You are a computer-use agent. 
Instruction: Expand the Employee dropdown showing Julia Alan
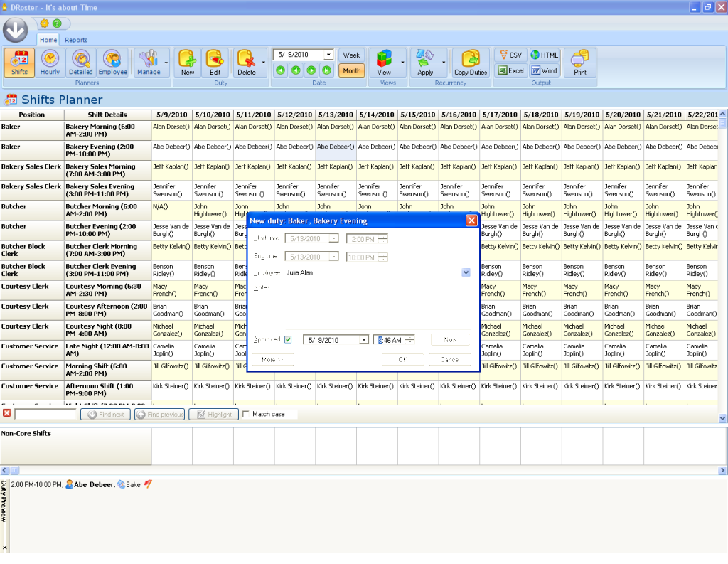point(466,272)
